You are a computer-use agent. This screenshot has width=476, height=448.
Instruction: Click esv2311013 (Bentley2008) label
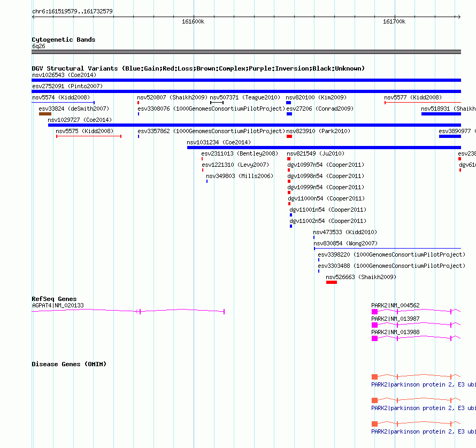(x=240, y=153)
